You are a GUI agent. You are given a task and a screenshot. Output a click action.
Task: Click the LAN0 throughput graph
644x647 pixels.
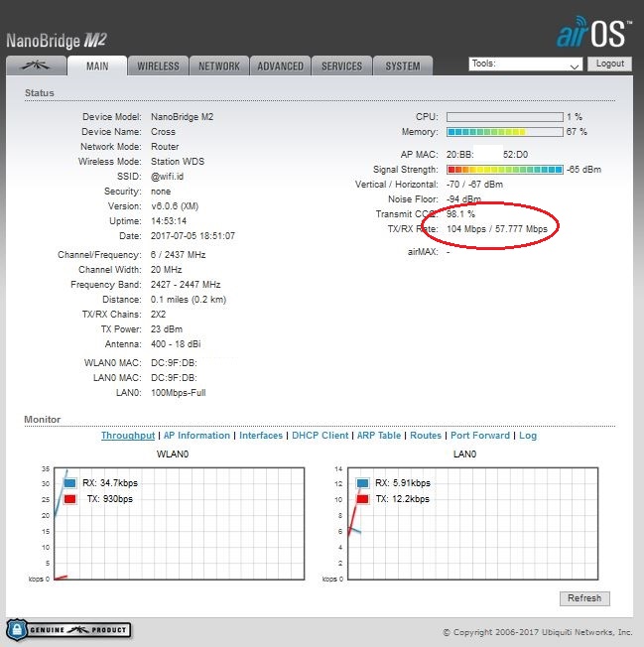(x=472, y=524)
